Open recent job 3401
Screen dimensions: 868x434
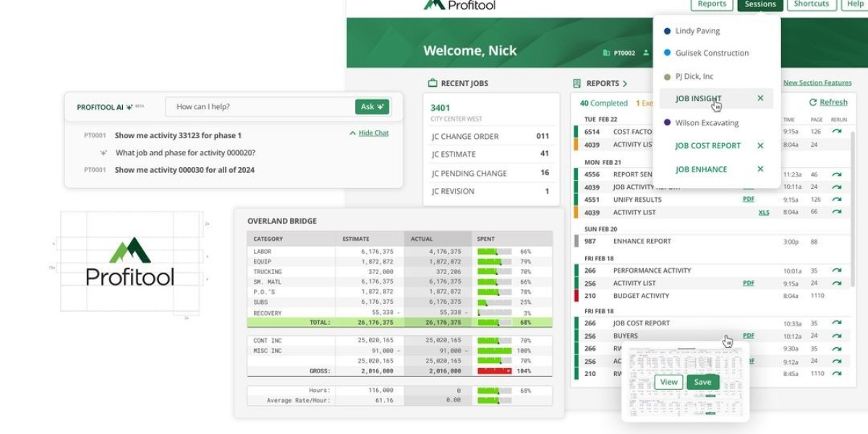[x=441, y=108]
